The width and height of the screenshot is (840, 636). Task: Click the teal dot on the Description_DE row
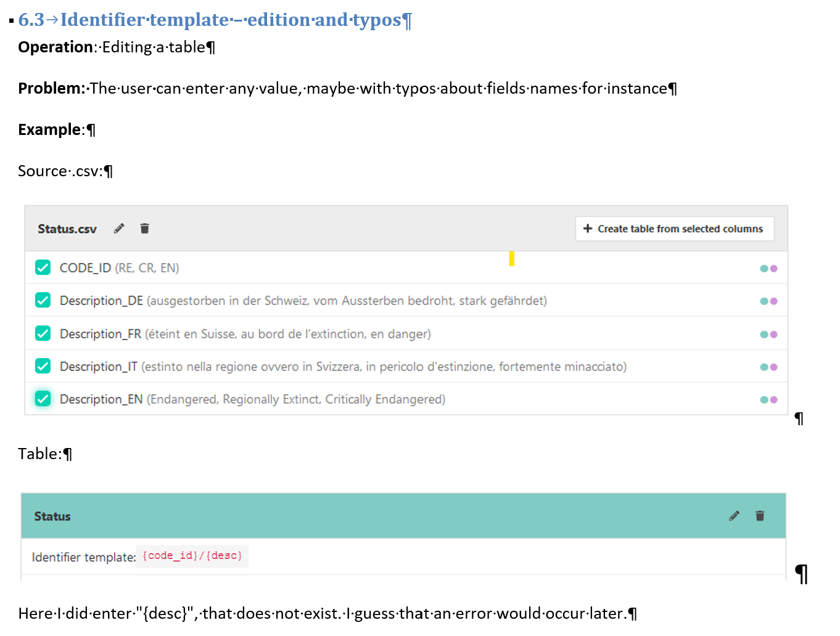[764, 301]
